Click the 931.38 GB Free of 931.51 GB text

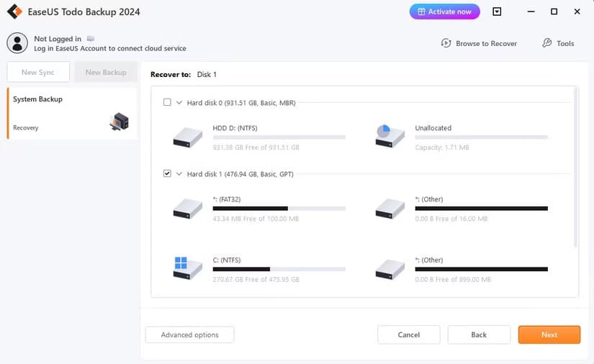click(256, 147)
